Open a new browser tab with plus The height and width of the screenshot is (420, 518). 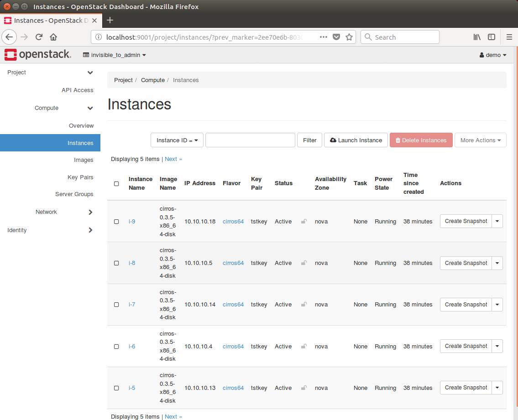[x=110, y=20]
